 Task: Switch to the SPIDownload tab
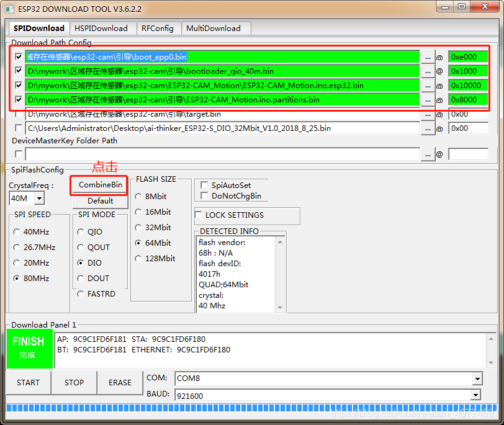pos(39,29)
